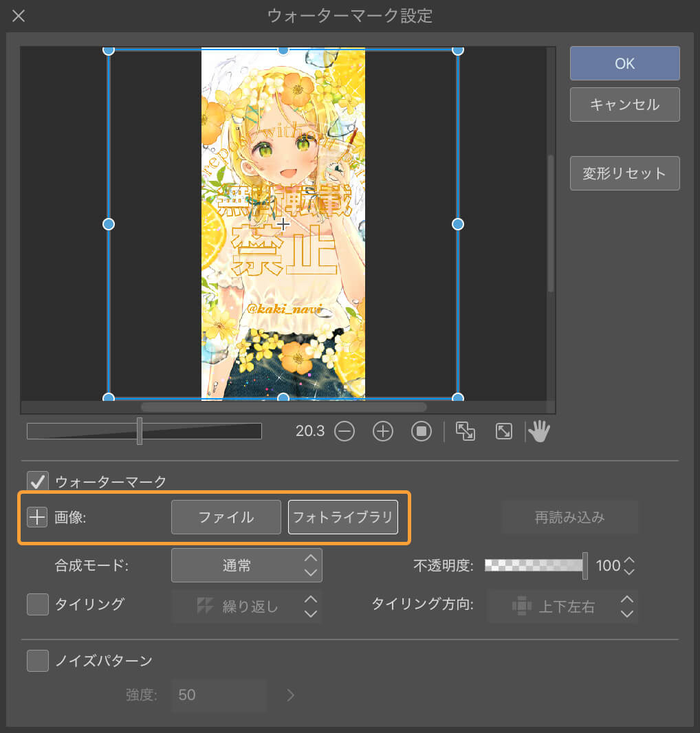Click the plus icon beside the 画像 label
Viewport: 700px width, 733px height.
(37, 517)
